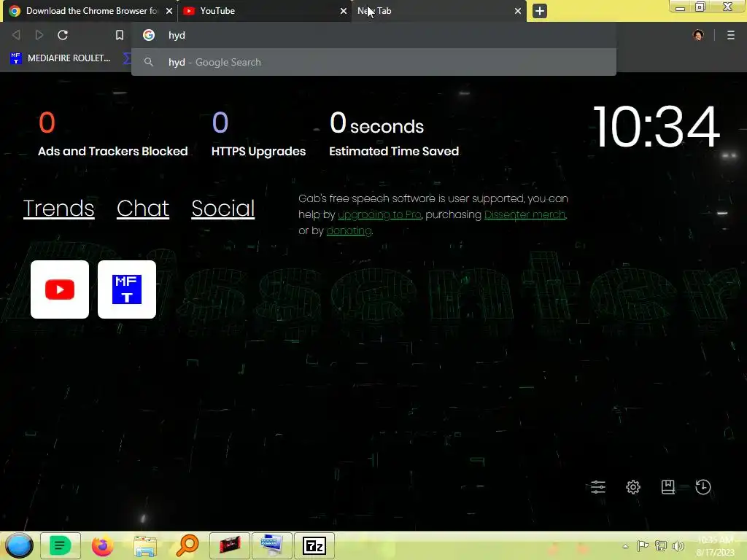Screen dimensions: 747x560
Task: Open 7-Zip from the taskbar
Action: tap(314, 545)
